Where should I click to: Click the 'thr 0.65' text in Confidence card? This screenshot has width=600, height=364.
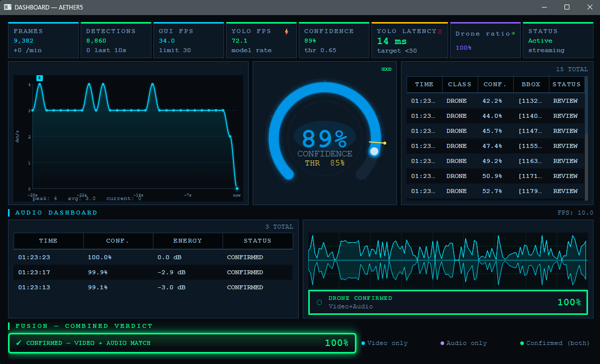(x=320, y=50)
